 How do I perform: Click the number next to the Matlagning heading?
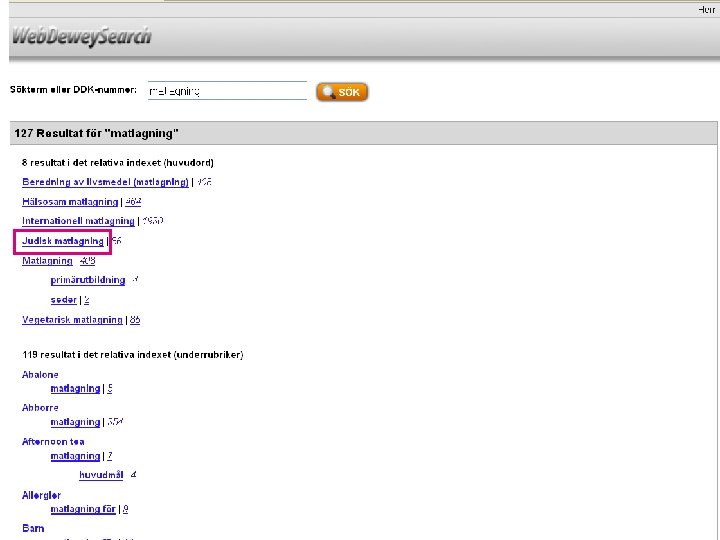click(87, 261)
